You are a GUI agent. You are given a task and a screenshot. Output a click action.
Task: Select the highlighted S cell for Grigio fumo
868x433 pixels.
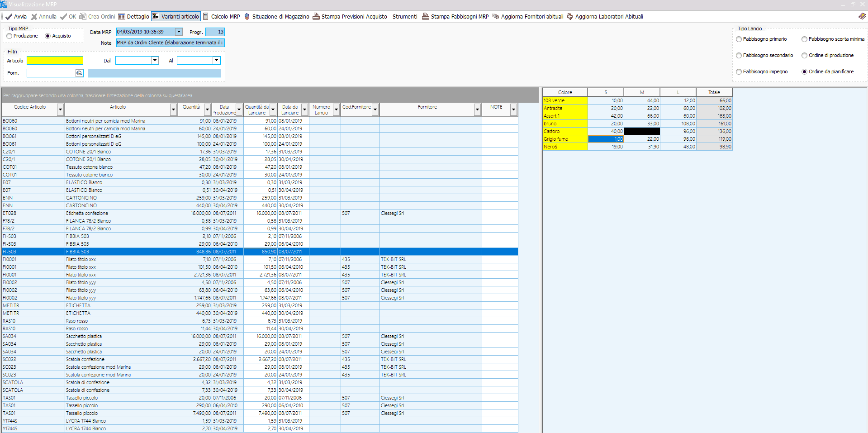click(606, 139)
